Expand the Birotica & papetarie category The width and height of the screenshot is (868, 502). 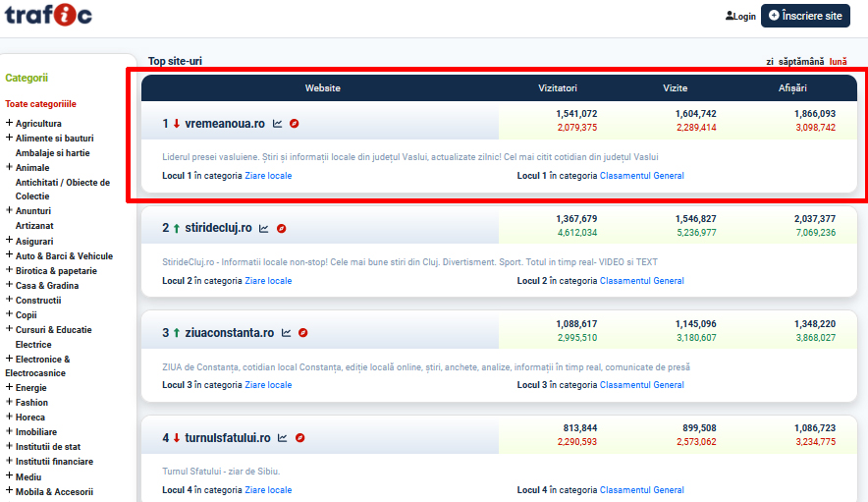[9, 270]
